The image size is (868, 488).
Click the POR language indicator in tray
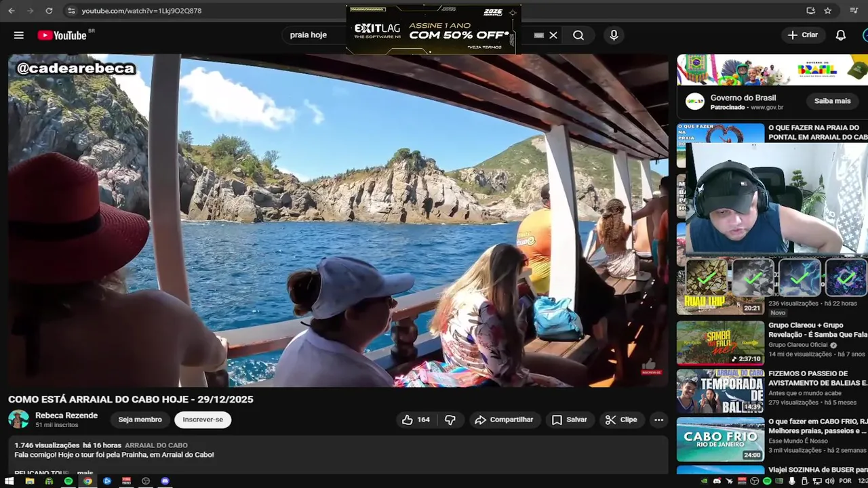845,481
